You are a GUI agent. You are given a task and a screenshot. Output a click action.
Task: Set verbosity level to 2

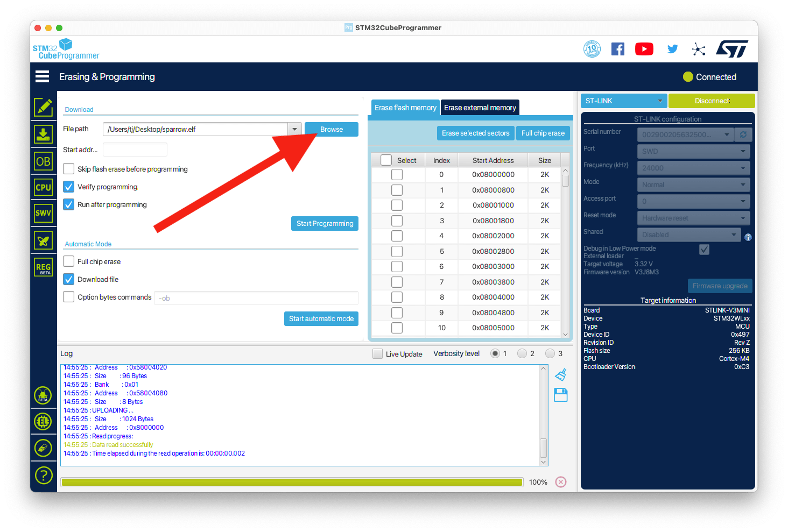coord(522,353)
